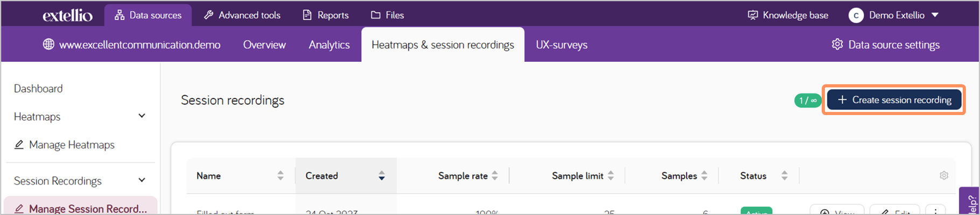Expand the Demo Extellio account dropdown

pos(935,15)
